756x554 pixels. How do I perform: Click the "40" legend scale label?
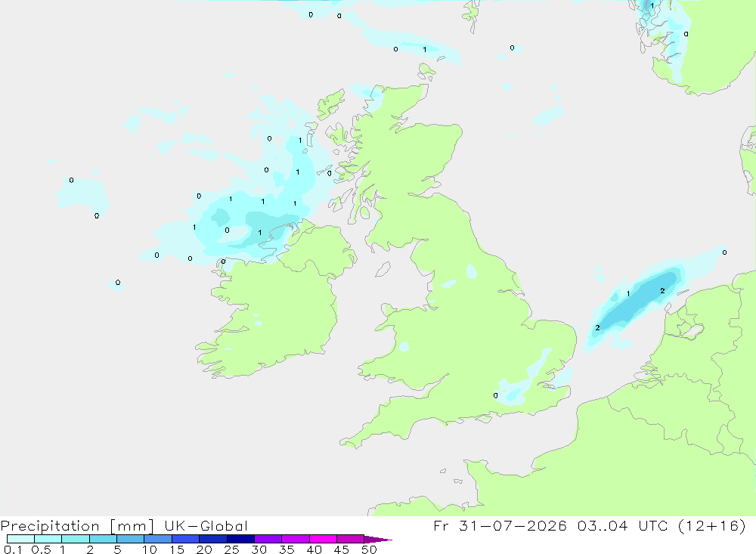[x=314, y=549]
